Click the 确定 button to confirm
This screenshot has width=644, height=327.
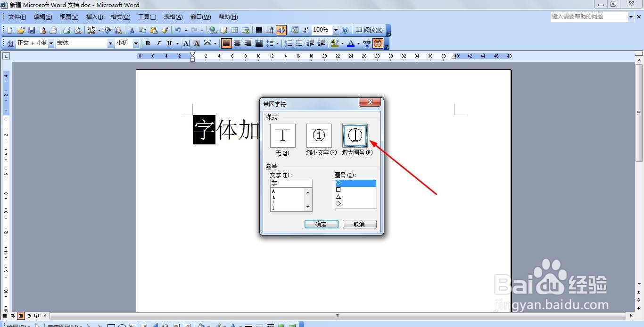pyautogui.click(x=321, y=224)
